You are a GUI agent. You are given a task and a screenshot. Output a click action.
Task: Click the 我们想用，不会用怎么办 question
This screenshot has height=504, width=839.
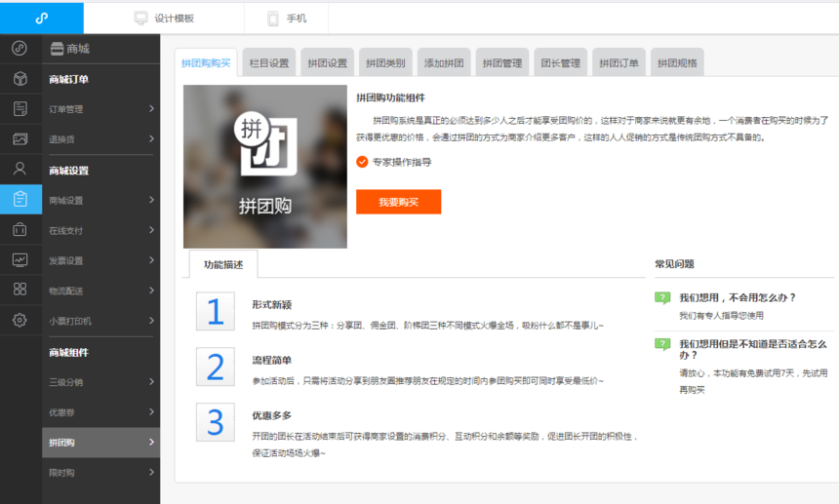click(x=737, y=297)
